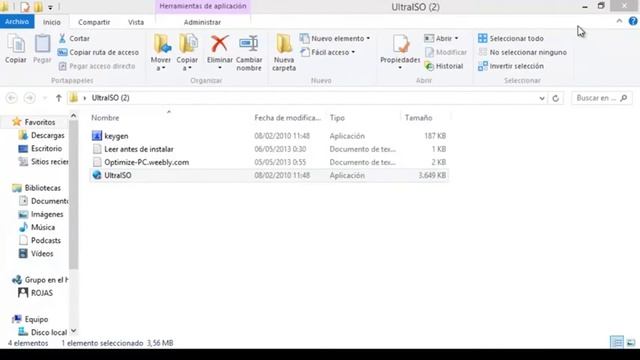Image resolution: width=640 pixels, height=360 pixels.
Task: Open Equipo in the sidebar
Action: [31, 319]
